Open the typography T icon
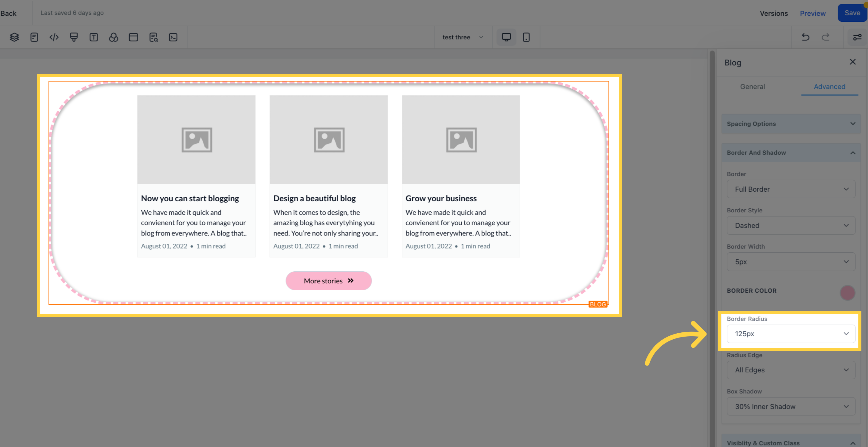Screen dimensions: 868x447 pos(94,37)
